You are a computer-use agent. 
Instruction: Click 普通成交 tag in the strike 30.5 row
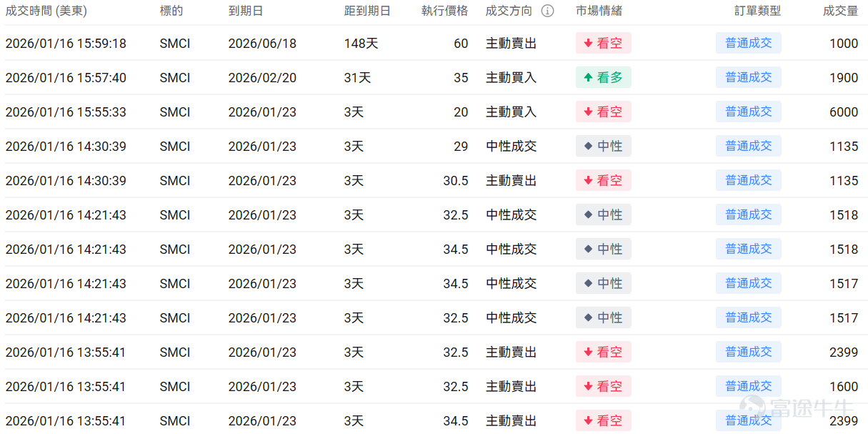pos(749,180)
